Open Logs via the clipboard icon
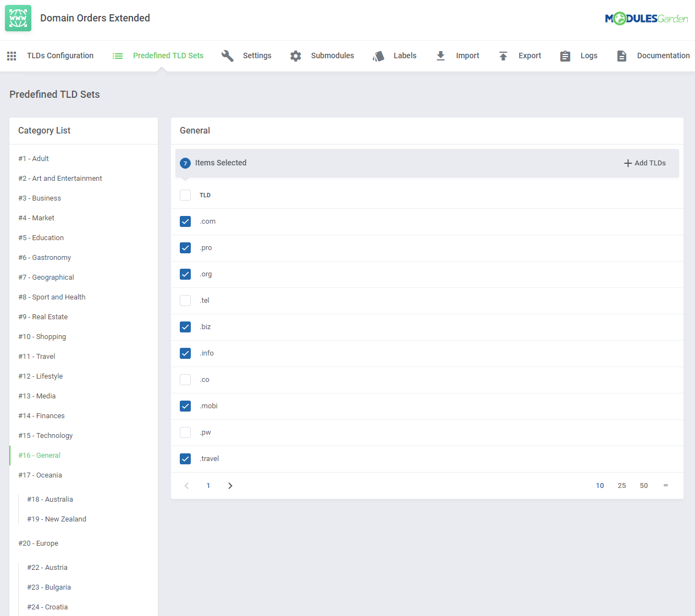The height and width of the screenshot is (616, 695). [565, 56]
